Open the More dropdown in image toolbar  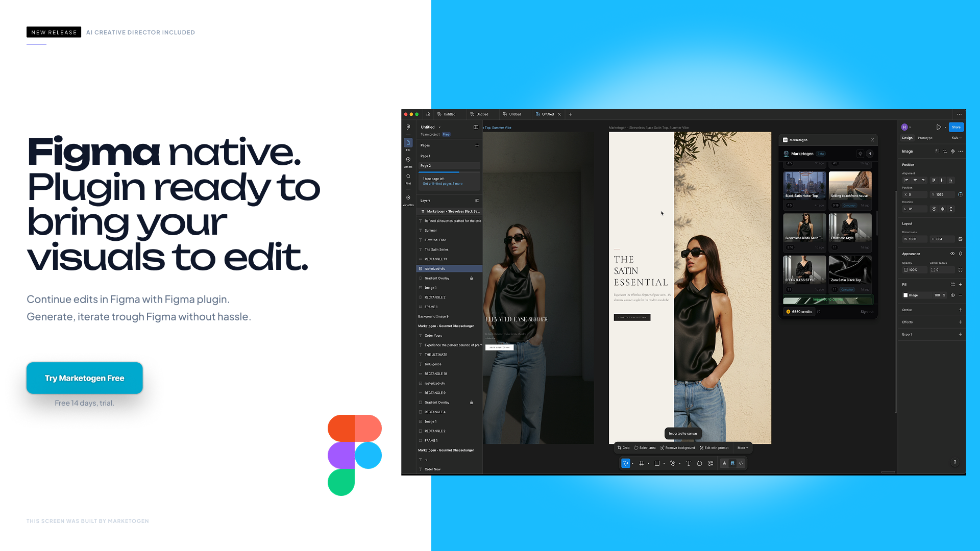742,448
